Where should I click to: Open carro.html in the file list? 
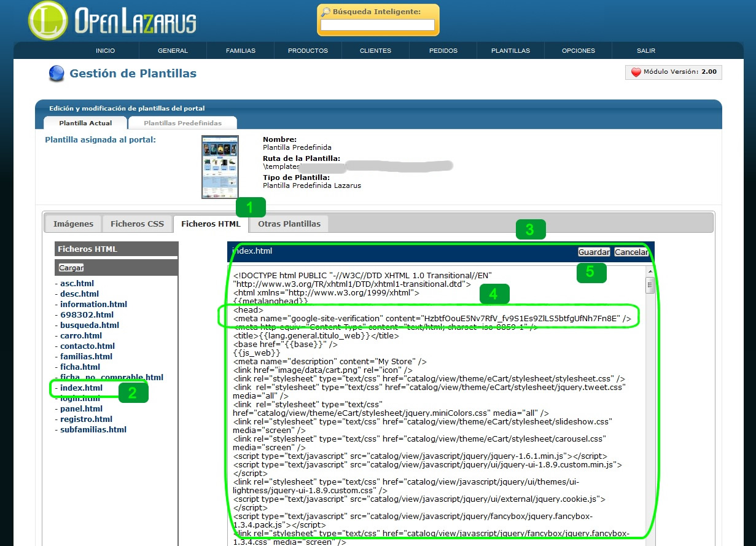[81, 336]
